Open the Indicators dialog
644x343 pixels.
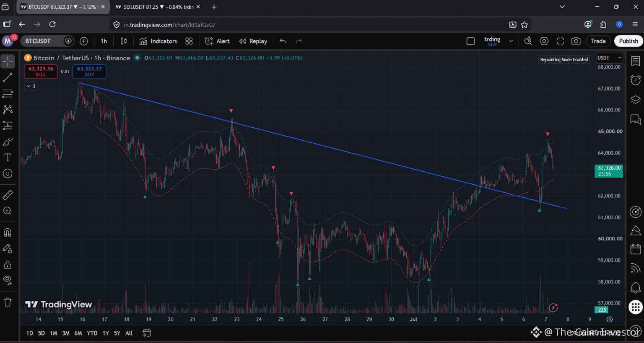pyautogui.click(x=158, y=41)
